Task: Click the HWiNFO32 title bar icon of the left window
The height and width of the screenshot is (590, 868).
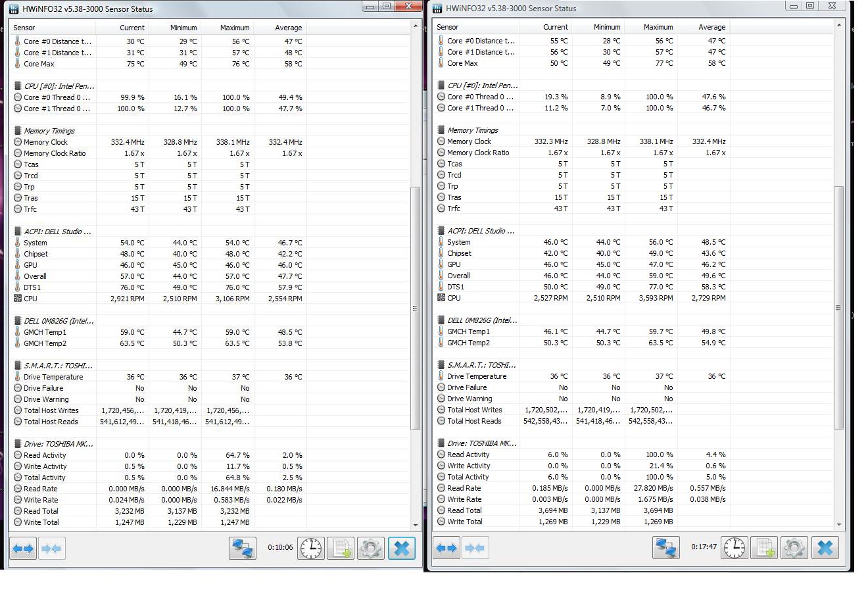Action: [14, 9]
